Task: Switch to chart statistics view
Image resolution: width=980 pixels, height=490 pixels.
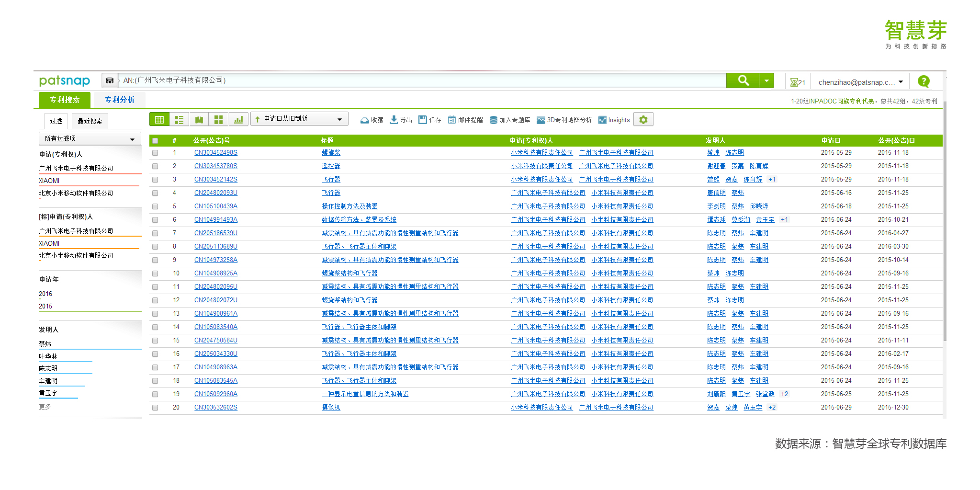Action: point(238,119)
